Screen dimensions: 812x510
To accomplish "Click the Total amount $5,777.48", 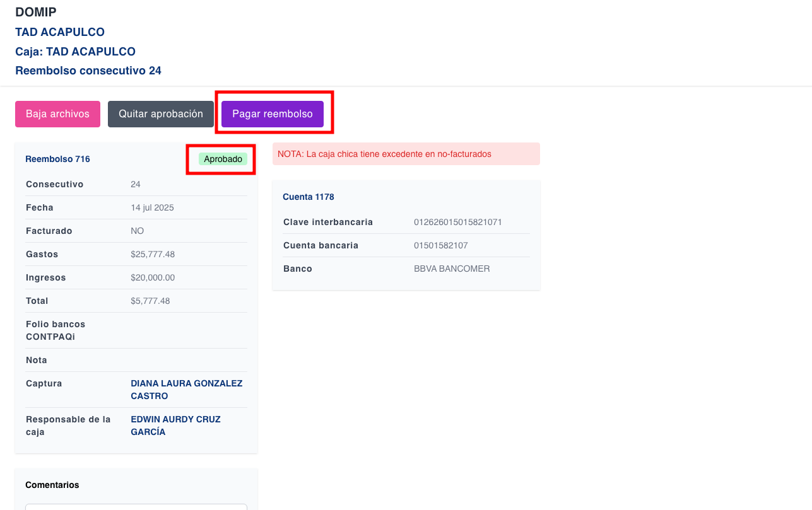I will [x=150, y=301].
